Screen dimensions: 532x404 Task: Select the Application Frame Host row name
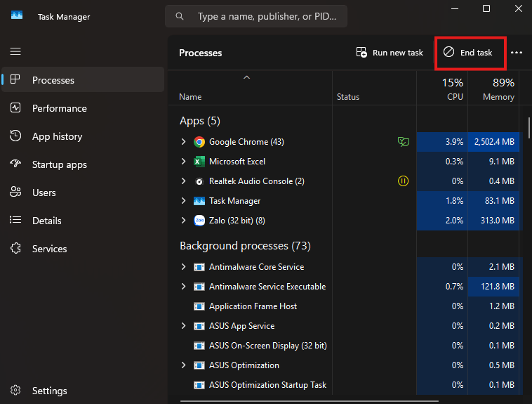[253, 306]
